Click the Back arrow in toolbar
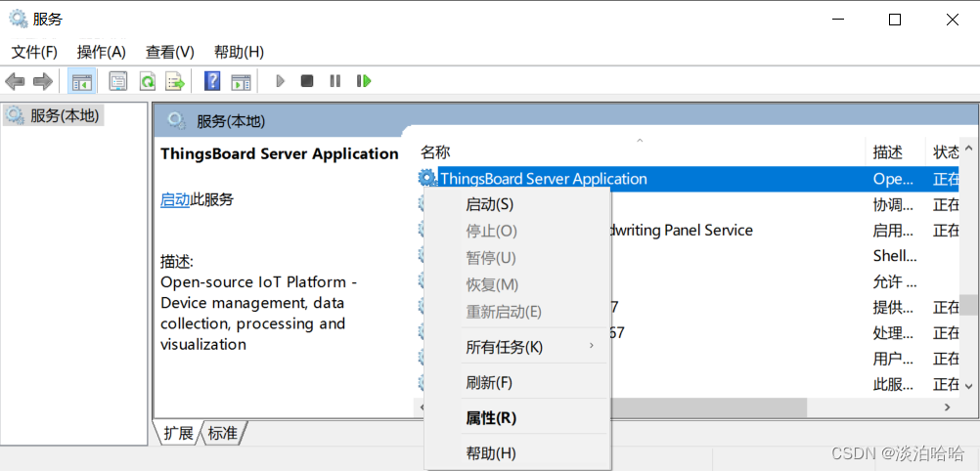980x471 pixels. click(15, 81)
